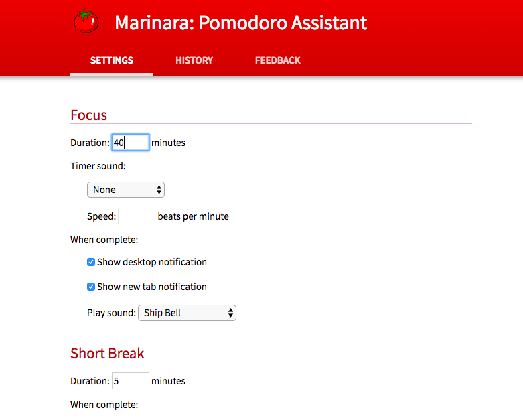Click the Focus section heading

(x=88, y=115)
